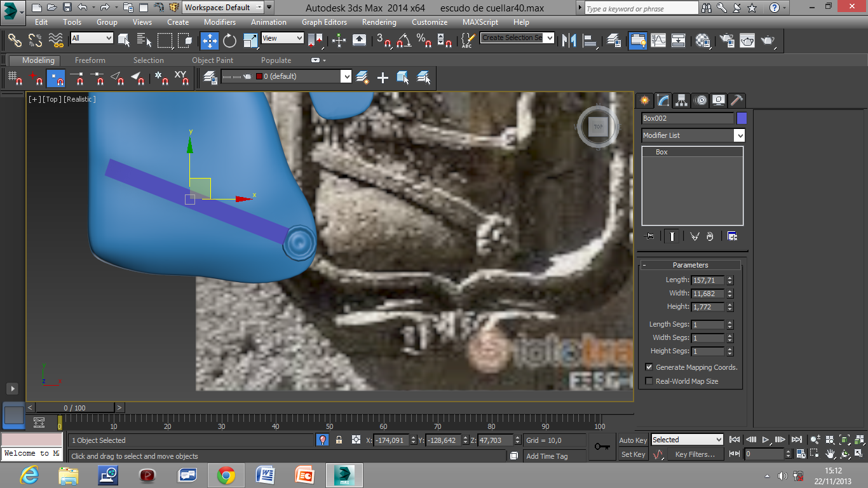The height and width of the screenshot is (488, 868).
Task: Open the Layer Manager from the main toolbar
Action: (x=614, y=41)
